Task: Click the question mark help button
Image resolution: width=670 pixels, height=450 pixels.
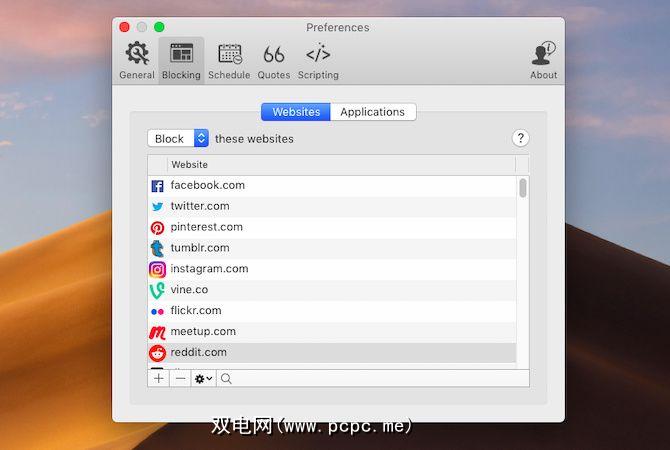Action: [520, 138]
